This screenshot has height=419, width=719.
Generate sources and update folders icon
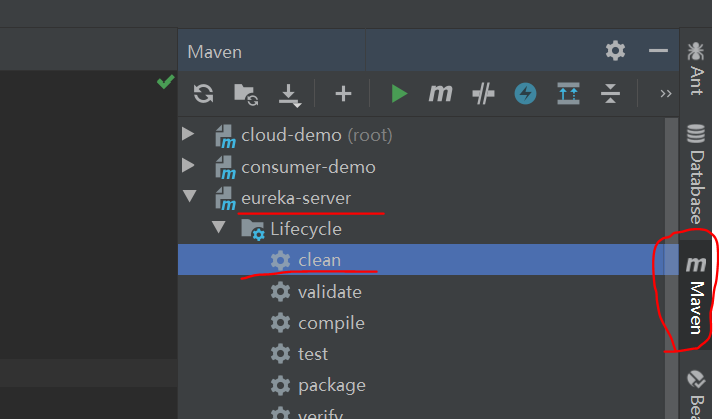coord(246,94)
